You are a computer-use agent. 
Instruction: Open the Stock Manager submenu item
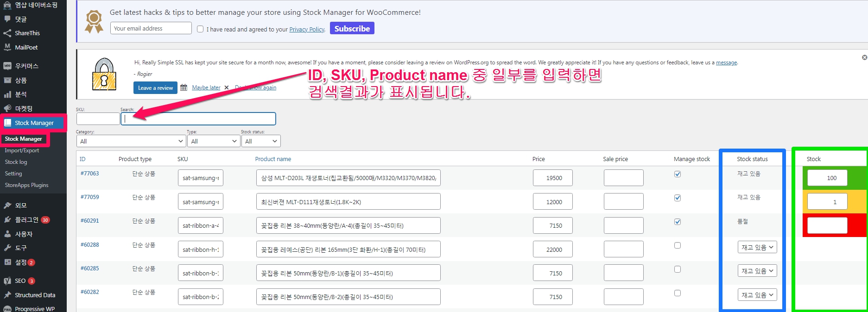tap(23, 139)
